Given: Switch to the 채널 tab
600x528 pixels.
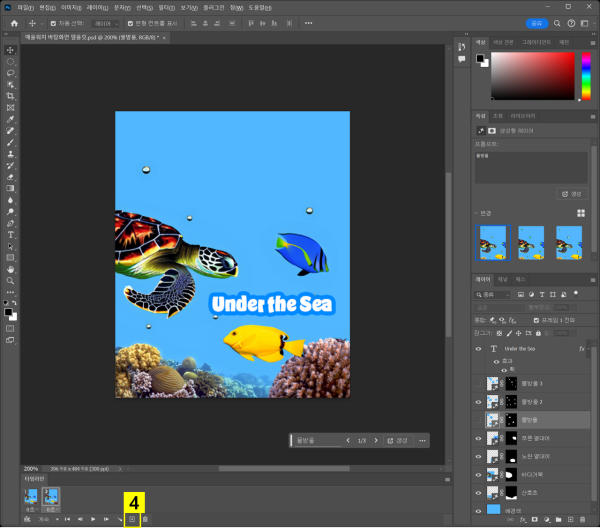Looking at the screenshot, I should pos(503,279).
